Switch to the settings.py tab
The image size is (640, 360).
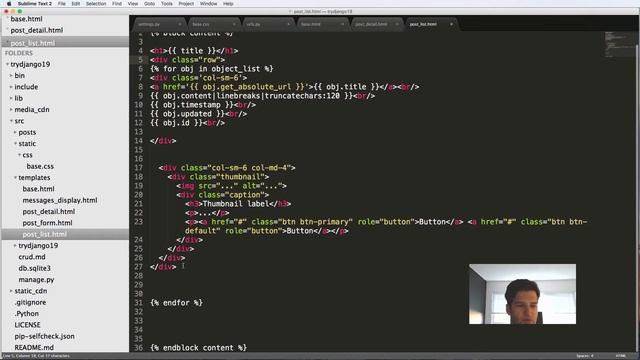coord(159,24)
